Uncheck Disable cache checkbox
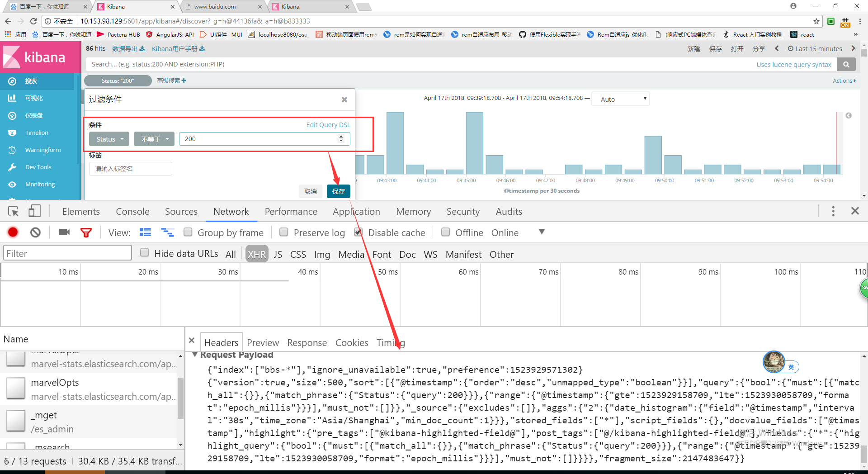868x474 pixels. coord(358,232)
